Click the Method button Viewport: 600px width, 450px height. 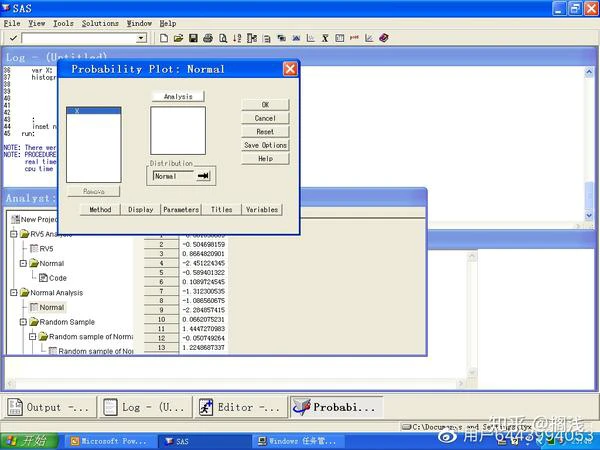pyautogui.click(x=100, y=209)
